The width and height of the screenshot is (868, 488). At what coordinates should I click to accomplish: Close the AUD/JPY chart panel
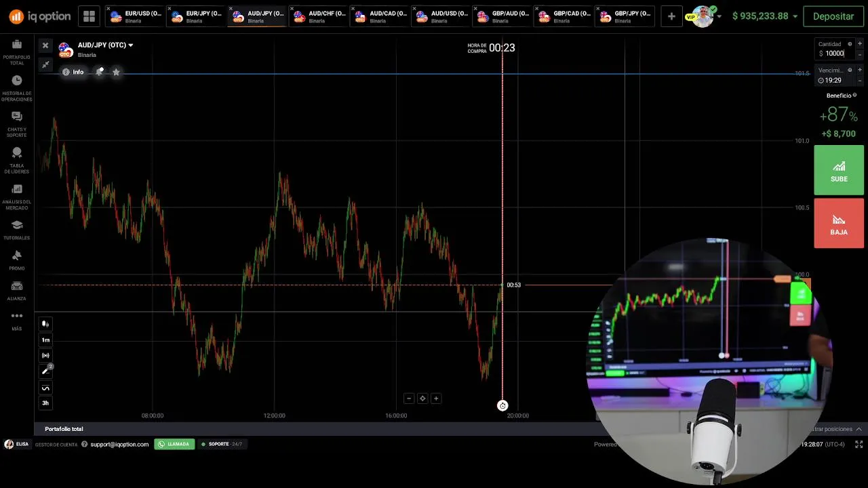click(x=45, y=45)
